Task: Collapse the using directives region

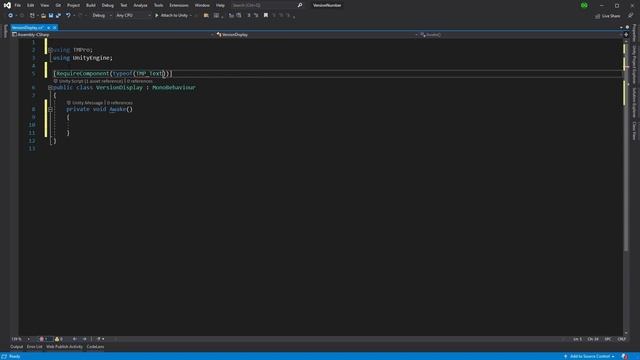Action: click(x=50, y=50)
